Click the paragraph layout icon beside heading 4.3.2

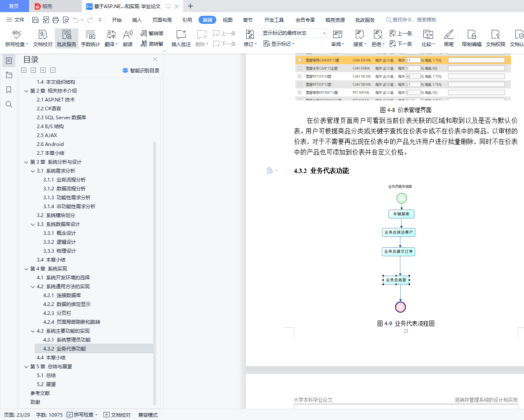(270, 171)
